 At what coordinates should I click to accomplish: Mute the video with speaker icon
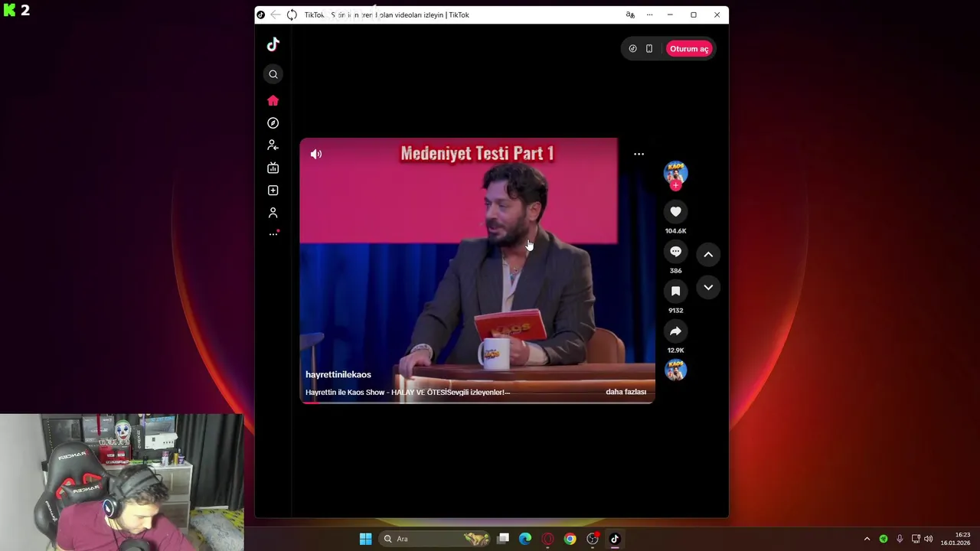pyautogui.click(x=316, y=154)
